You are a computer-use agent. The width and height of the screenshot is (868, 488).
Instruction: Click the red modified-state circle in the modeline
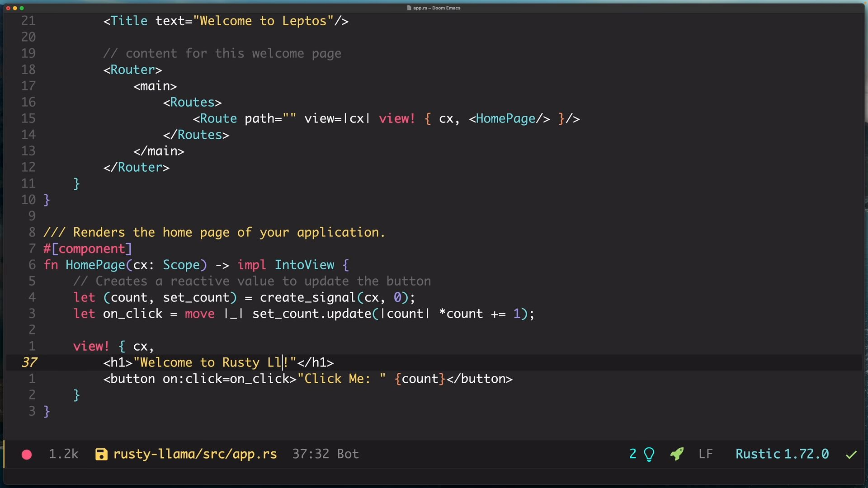[x=27, y=455]
